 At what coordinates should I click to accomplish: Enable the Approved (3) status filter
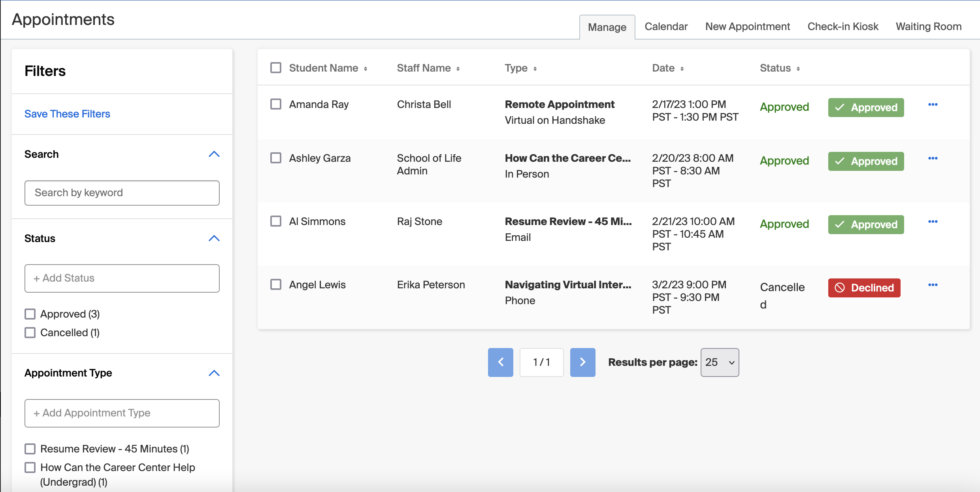pos(30,314)
